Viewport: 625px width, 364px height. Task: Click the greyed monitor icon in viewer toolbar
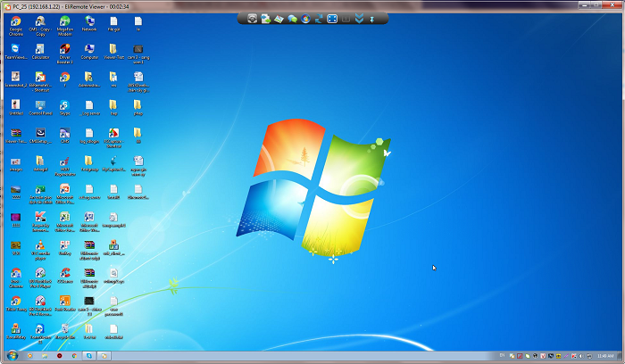tap(346, 19)
